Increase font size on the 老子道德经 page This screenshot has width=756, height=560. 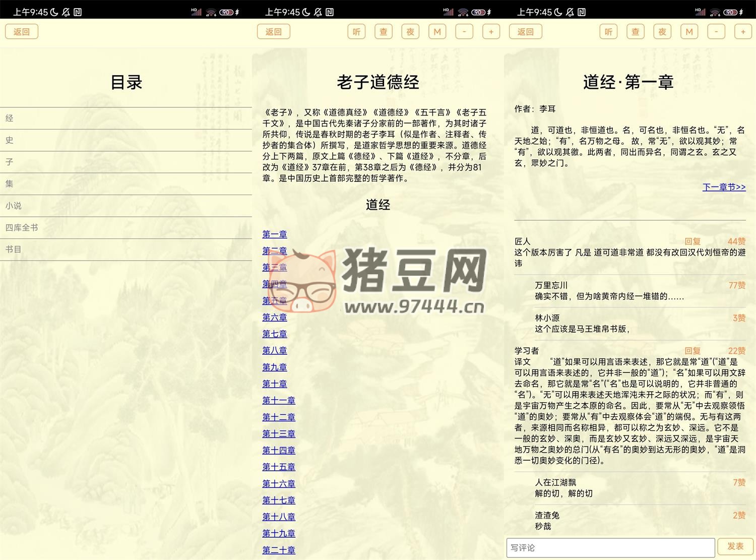click(x=491, y=32)
